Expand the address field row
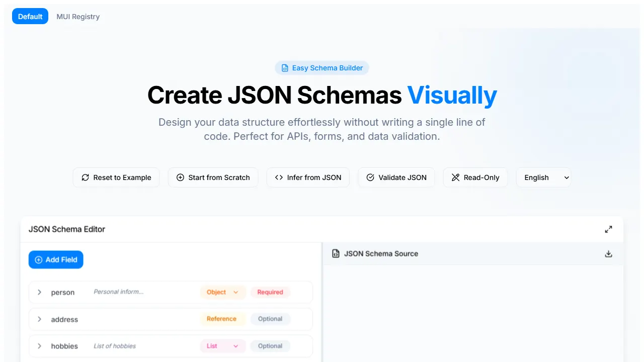The image size is (644, 362). pyautogui.click(x=39, y=319)
